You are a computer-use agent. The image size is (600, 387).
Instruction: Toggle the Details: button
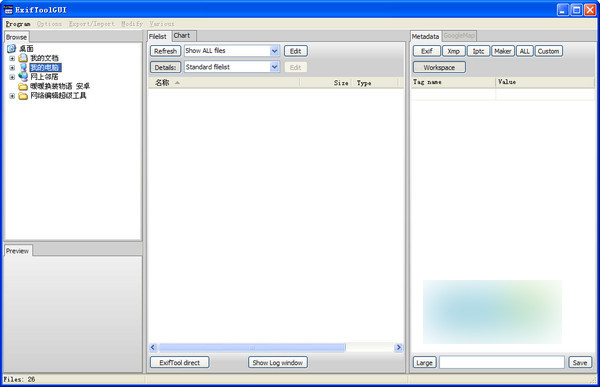pos(165,67)
